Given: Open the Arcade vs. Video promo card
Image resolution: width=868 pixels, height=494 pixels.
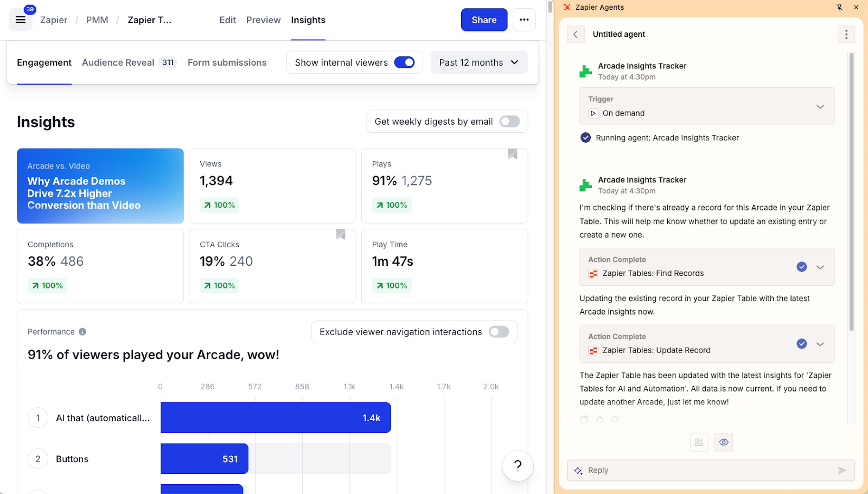Looking at the screenshot, I should coord(100,186).
